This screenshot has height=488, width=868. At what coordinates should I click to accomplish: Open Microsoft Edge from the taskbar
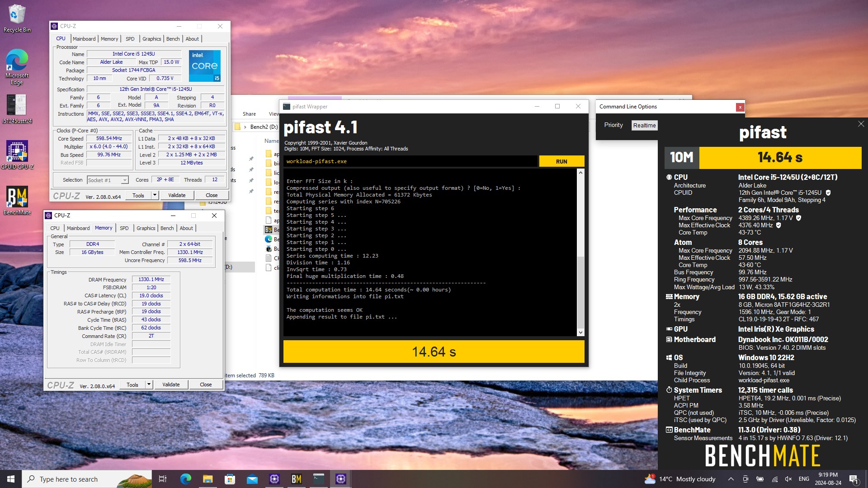pos(185,479)
